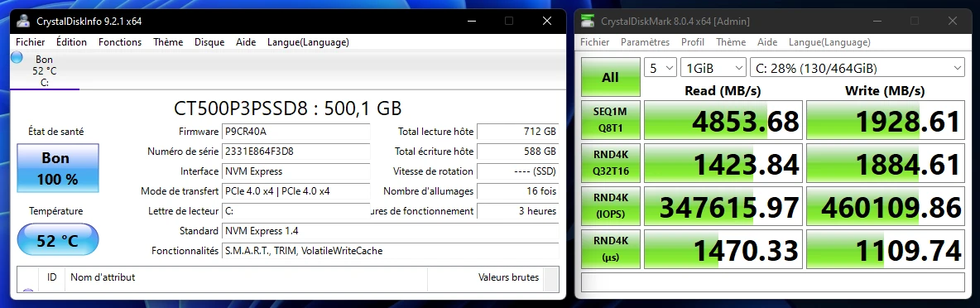The width and height of the screenshot is (980, 308).
Task: Click the power-on hours value 3 heures
Action: [517, 211]
